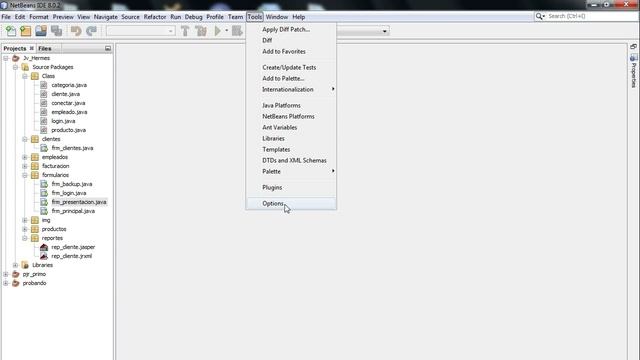
Task: Open the Run Project dropdown arrow
Action: coord(227,31)
